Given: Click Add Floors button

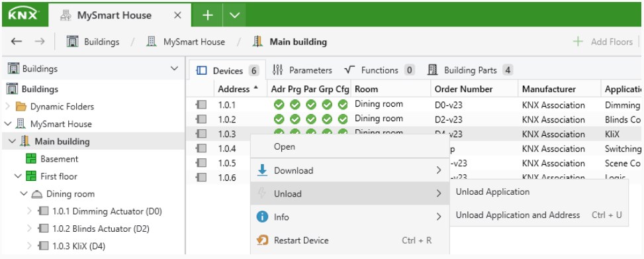Looking at the screenshot, I should (602, 42).
